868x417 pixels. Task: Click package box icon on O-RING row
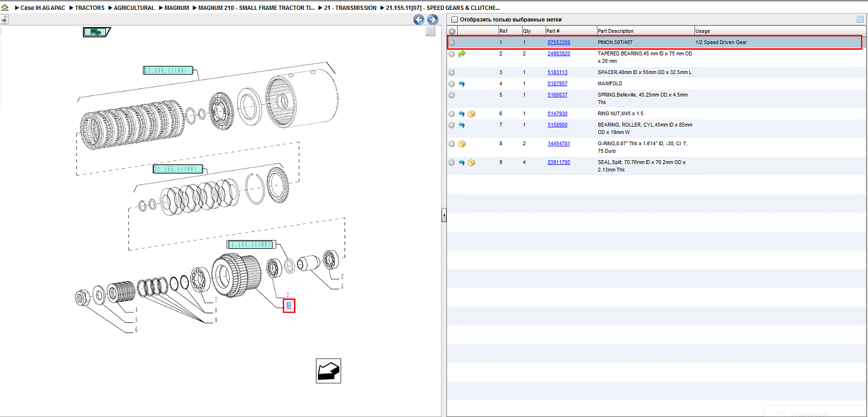click(462, 144)
